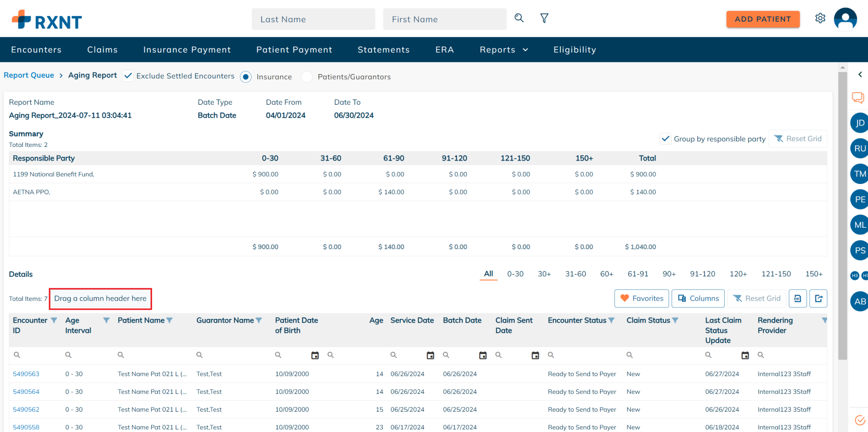Open Batch Date calendar picker
Viewport: 868px width, 432px height.
[x=482, y=355]
